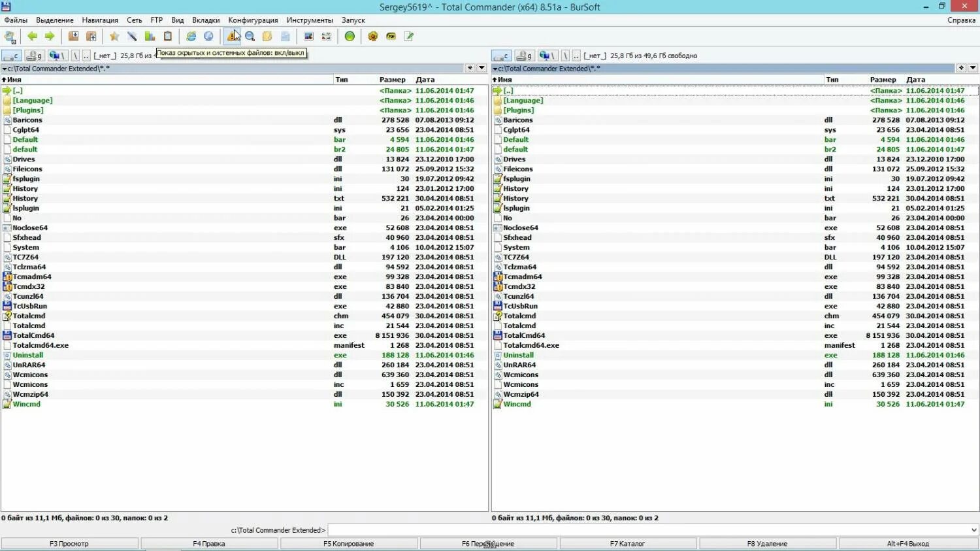This screenshot has width=980, height=551.
Task: Click the gold star toolbar icon
Action: coord(114,37)
